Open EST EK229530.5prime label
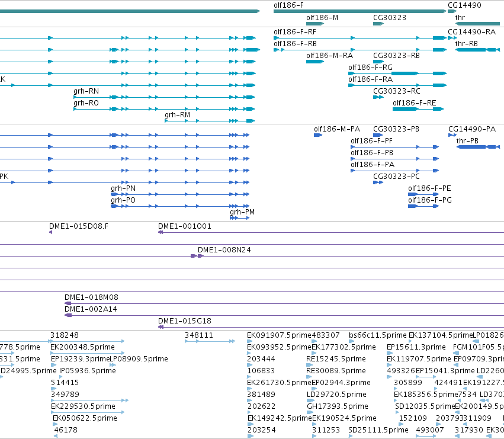Viewport: 504px width, 439px height. point(83,406)
